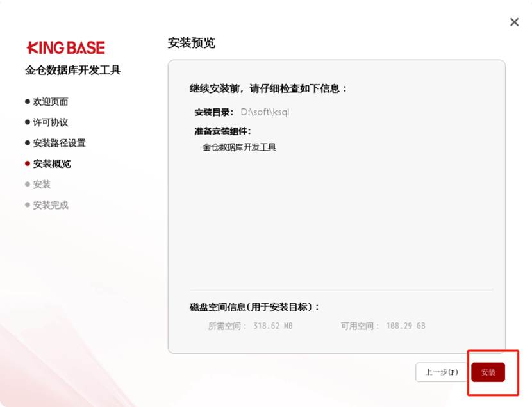The height and width of the screenshot is (407, 532).
Task: Click the 磁盘空间信息 section heading
Action: click(254, 307)
